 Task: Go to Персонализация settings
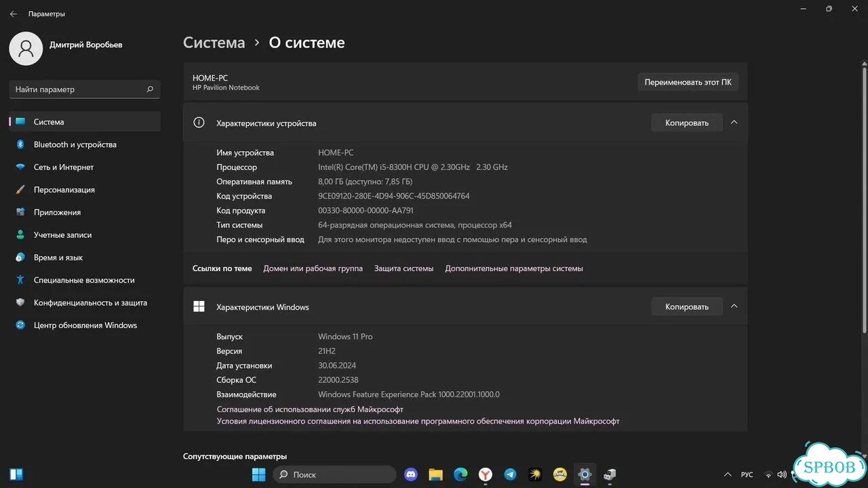pos(85,190)
